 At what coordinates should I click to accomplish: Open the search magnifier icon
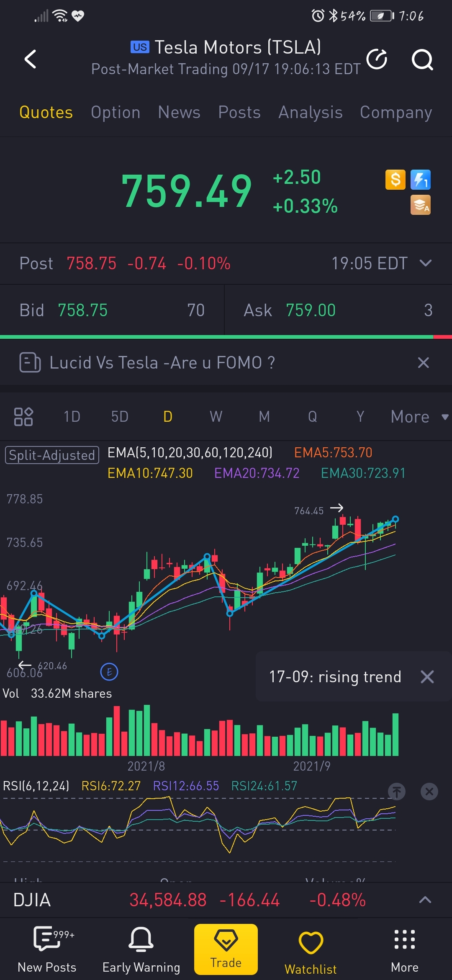coord(422,59)
